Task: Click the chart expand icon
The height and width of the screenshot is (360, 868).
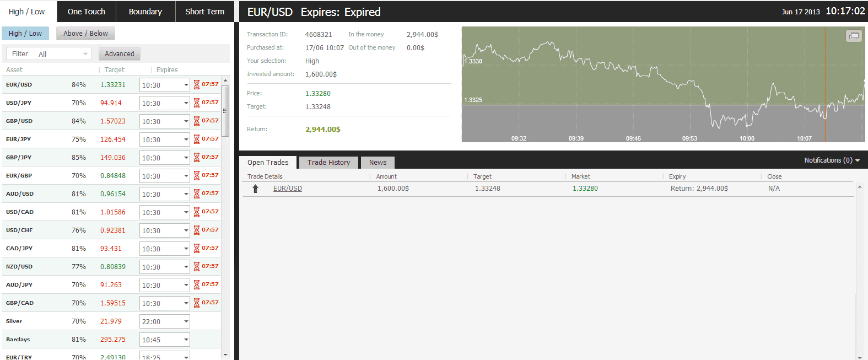Action: tap(854, 36)
